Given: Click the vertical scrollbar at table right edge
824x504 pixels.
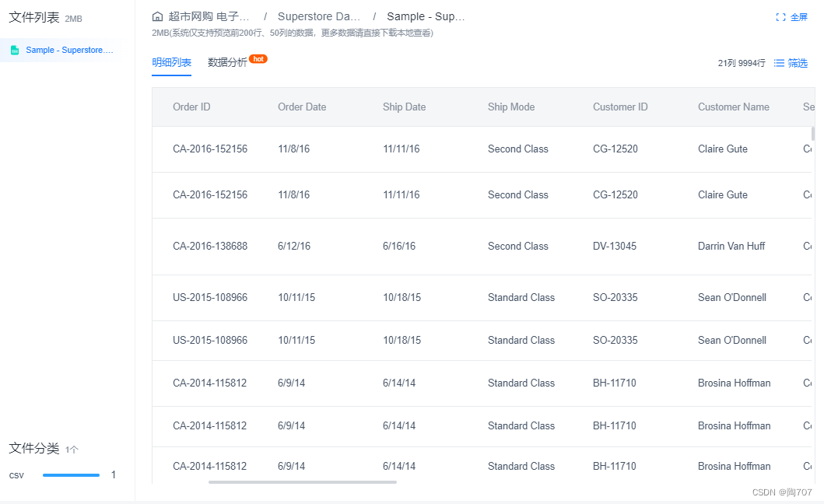Looking at the screenshot, I should pos(813,133).
